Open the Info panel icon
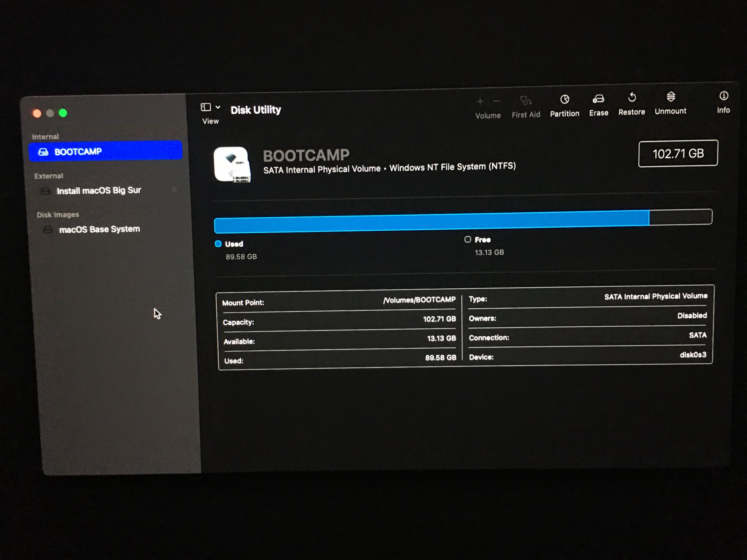The height and width of the screenshot is (560, 747). (723, 96)
